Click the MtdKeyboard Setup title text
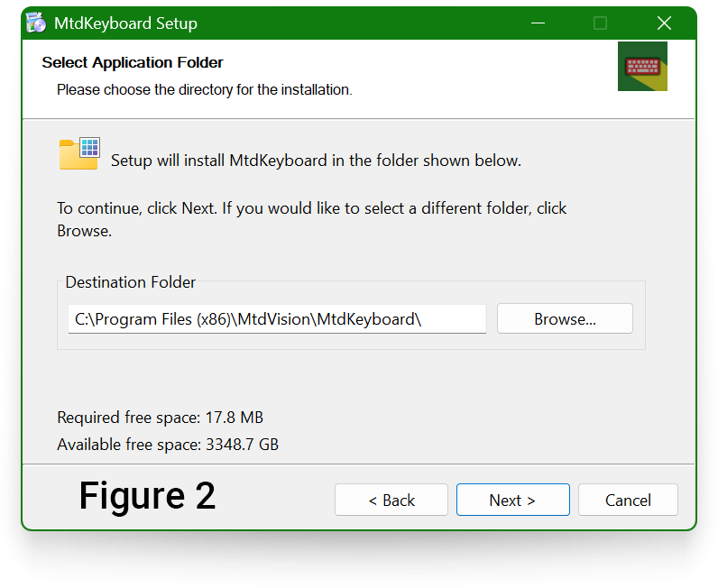Viewport: 718px width, 588px height. click(125, 23)
